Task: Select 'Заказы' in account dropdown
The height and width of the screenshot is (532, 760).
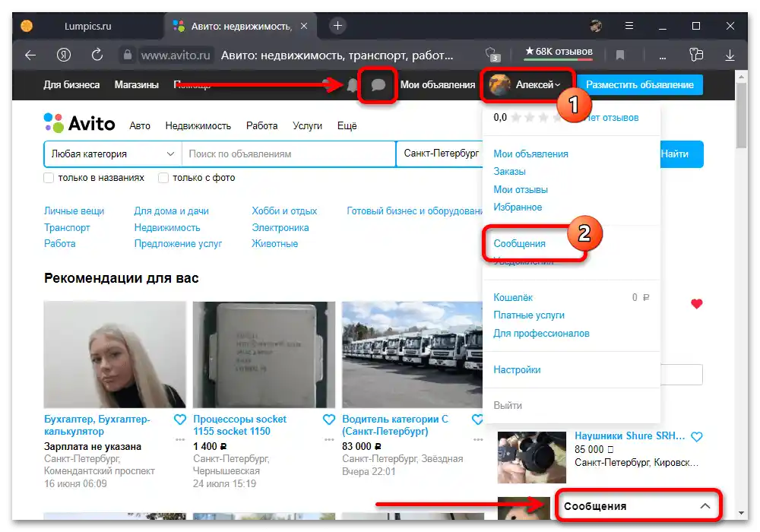Action: pyautogui.click(x=509, y=172)
